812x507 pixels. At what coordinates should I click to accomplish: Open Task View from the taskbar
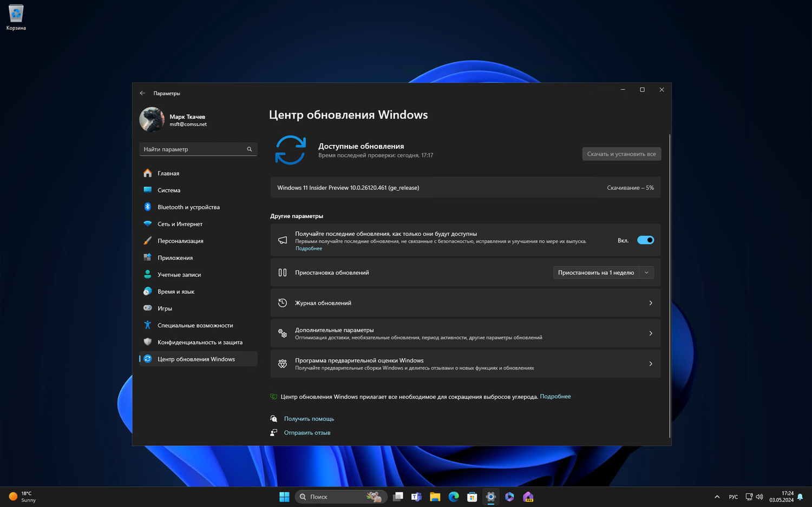tap(398, 497)
